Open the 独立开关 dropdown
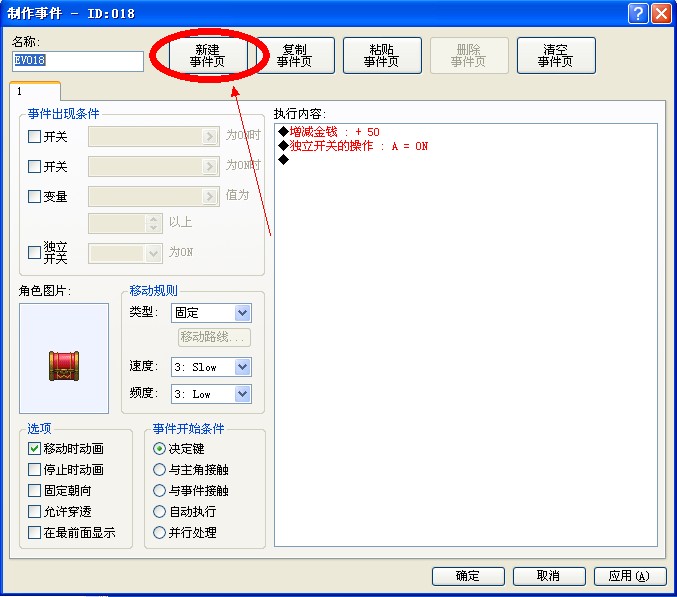Viewport: 677px width, 597px height. pyautogui.click(x=125, y=253)
